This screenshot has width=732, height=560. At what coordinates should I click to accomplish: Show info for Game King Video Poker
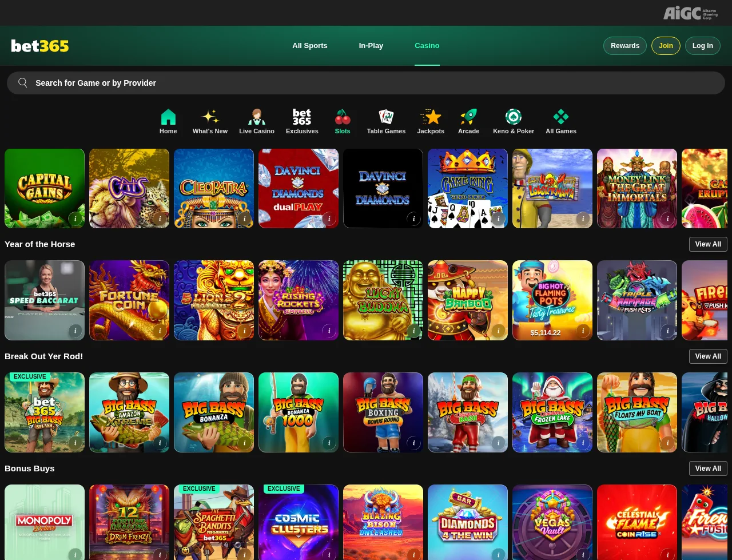click(498, 219)
